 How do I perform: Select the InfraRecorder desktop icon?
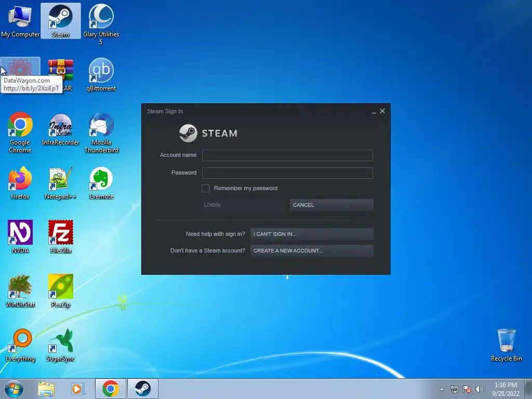60,129
